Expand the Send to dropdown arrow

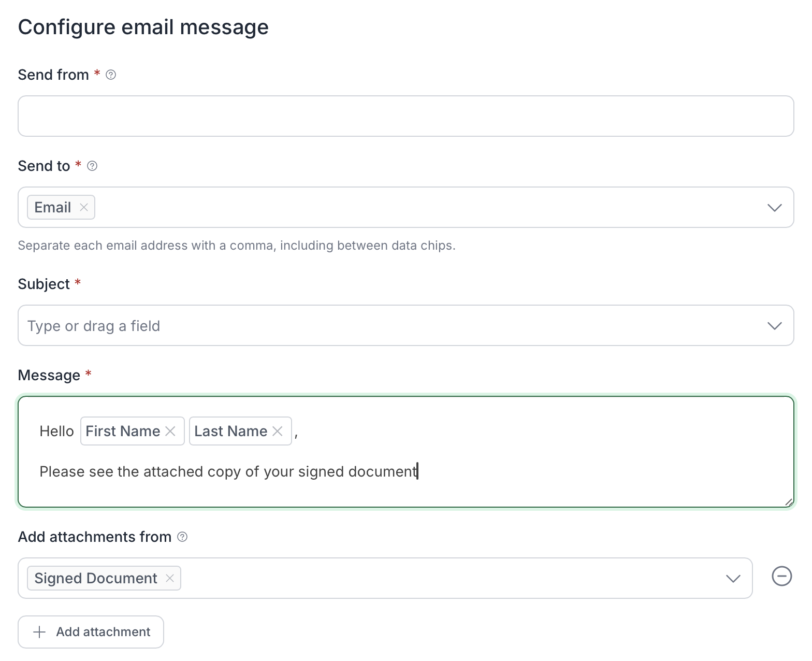point(774,208)
